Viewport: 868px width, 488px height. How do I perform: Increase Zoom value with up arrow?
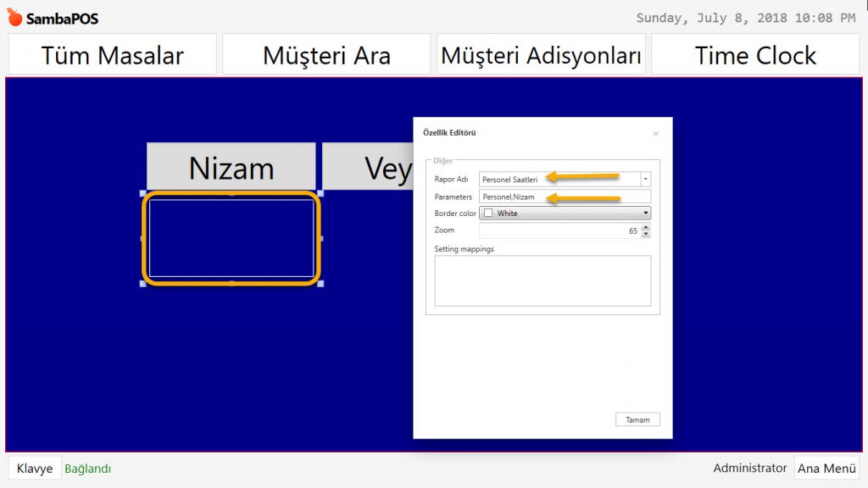[646, 227]
